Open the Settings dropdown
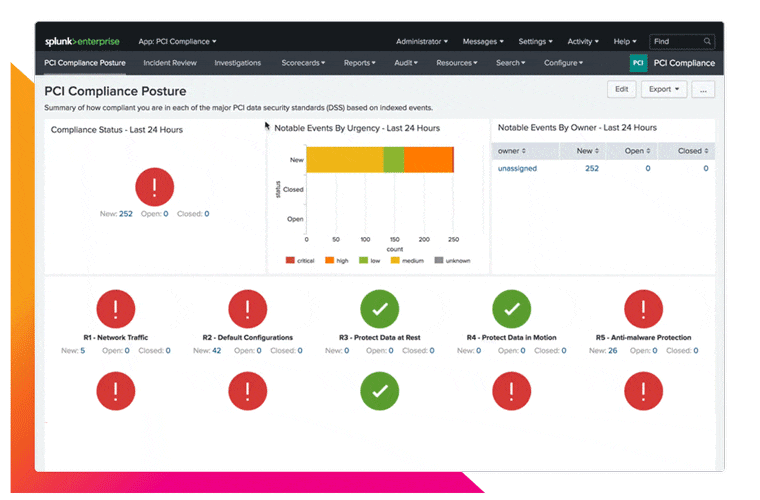This screenshot has height=500, width=760. pyautogui.click(x=535, y=42)
